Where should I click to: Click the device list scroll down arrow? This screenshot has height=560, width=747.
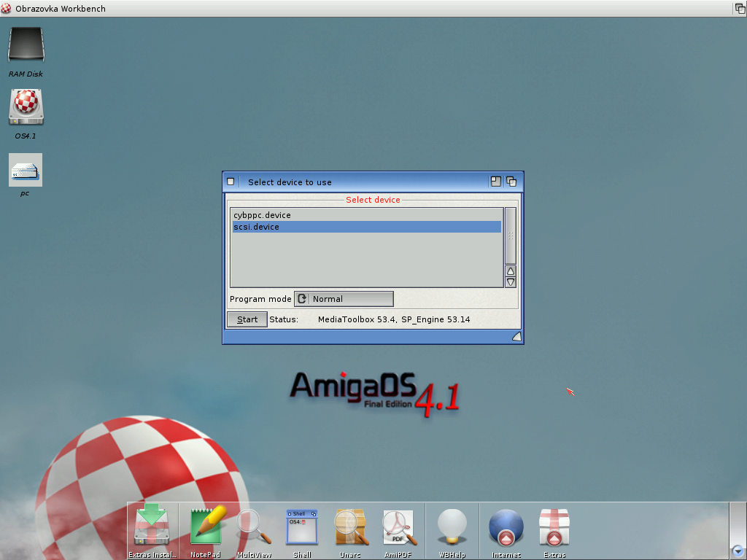pyautogui.click(x=511, y=281)
